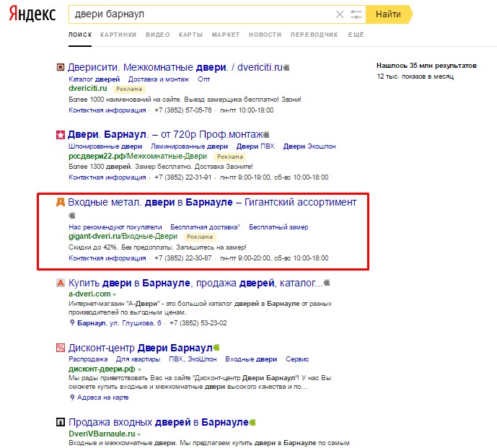Click grey marker after Купить двери title
The image size is (497, 448).
click(x=327, y=283)
